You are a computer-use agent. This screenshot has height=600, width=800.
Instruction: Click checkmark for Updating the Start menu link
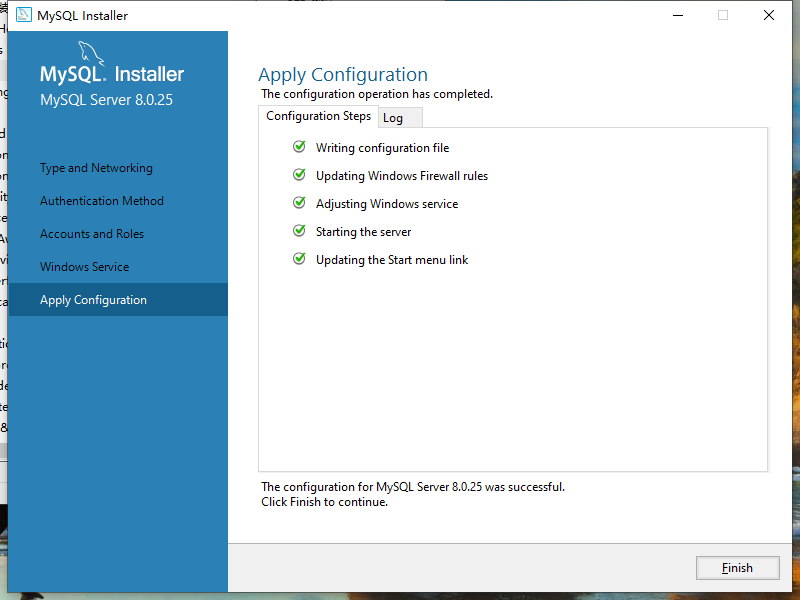pyautogui.click(x=299, y=259)
